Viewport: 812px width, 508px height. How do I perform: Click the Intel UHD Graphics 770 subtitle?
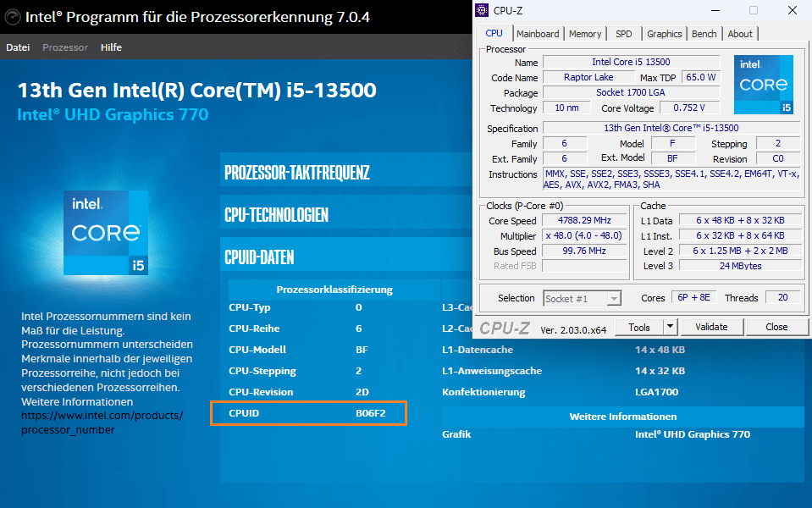pos(113,114)
